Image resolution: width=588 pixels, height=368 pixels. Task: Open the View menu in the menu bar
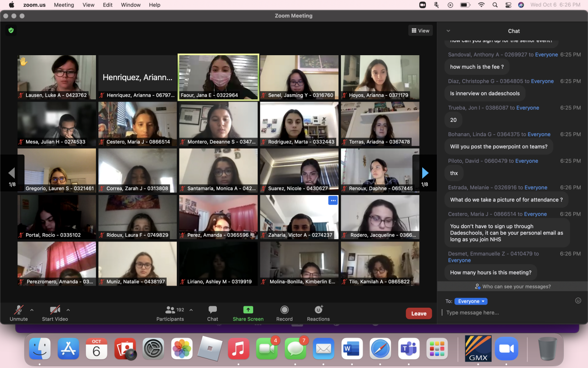pos(89,5)
